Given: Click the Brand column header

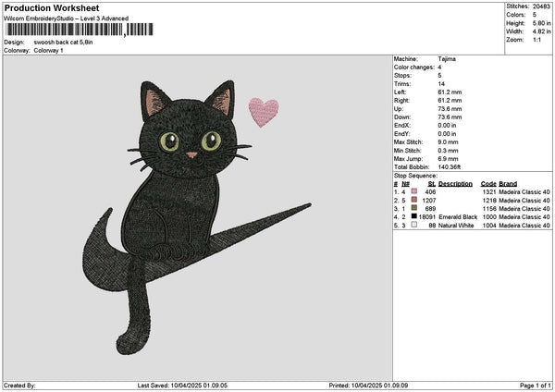Looking at the screenshot, I should click(508, 184).
